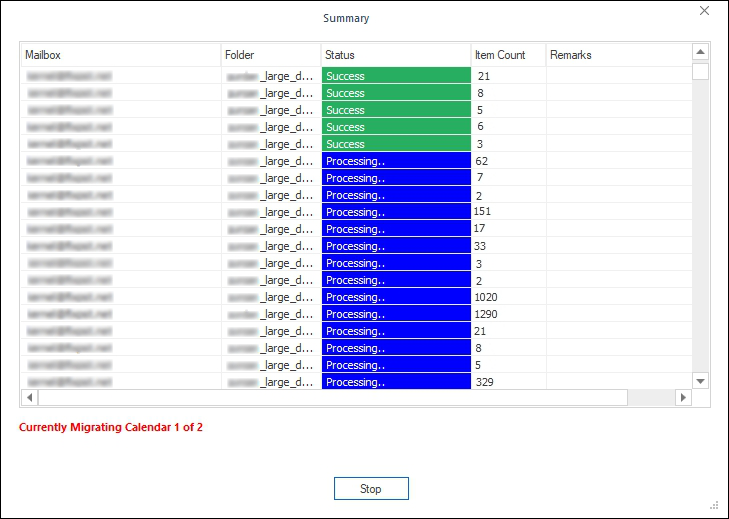Viewport: 729px width, 519px height.
Task: Sort by the Item Count column header
Action: pyautogui.click(x=509, y=55)
